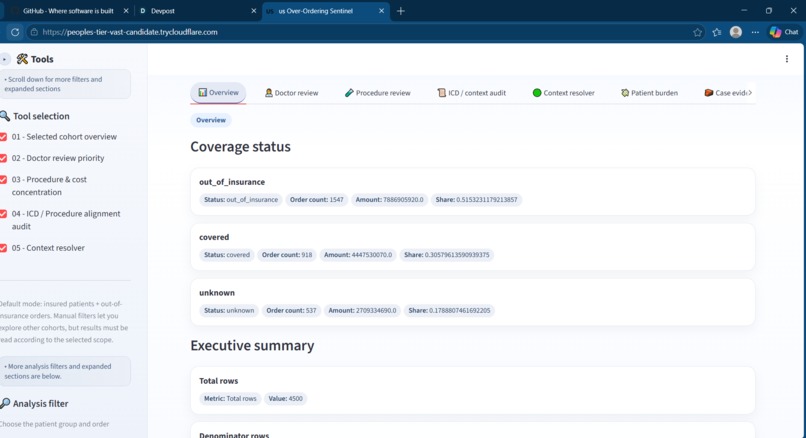Image resolution: width=806 pixels, height=438 pixels.
Task: Open the ICD / context audit tab
Action: point(471,93)
